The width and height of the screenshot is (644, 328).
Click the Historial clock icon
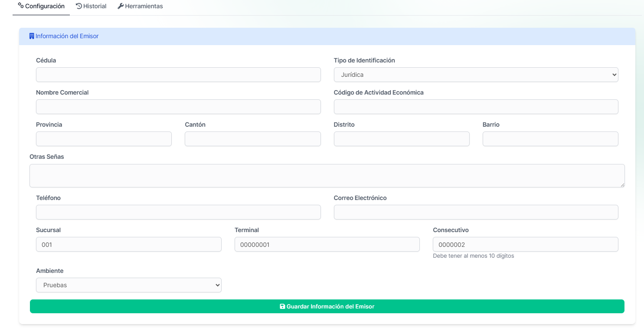coord(79,6)
